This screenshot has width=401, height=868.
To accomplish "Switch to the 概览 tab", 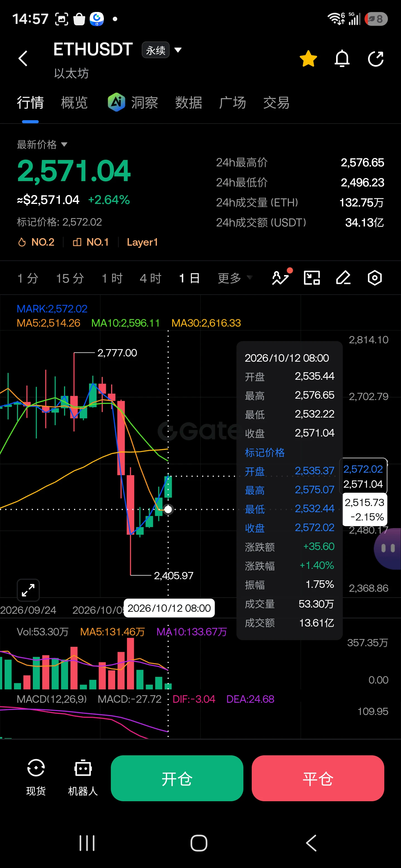I will tap(74, 102).
